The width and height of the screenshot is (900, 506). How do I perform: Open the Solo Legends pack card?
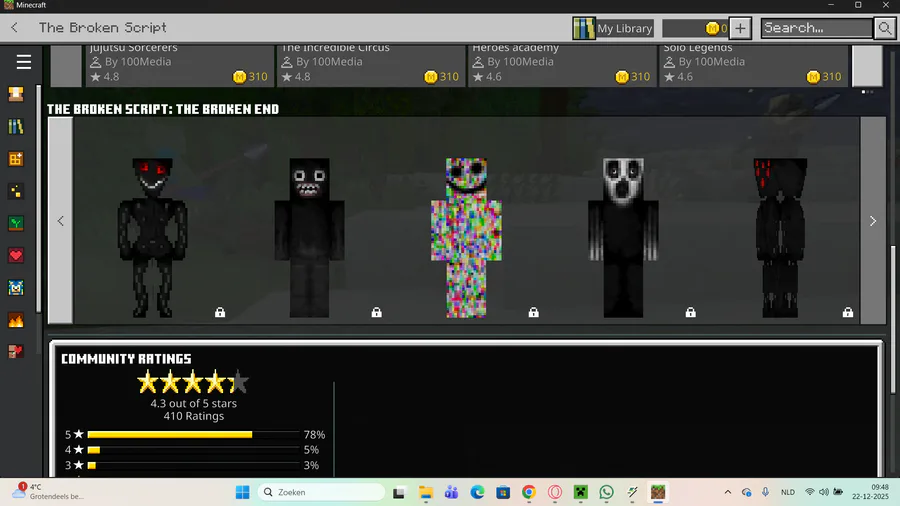[x=754, y=65]
